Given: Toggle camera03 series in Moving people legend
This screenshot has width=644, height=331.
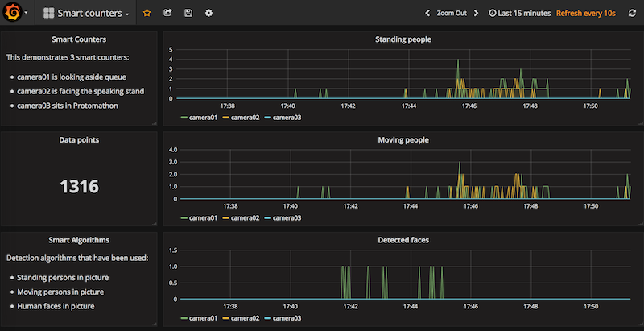Looking at the screenshot, I should (283, 217).
